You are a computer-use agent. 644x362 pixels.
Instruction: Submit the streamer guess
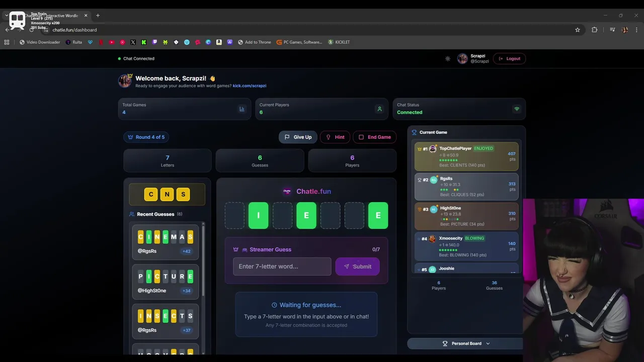coord(357,266)
